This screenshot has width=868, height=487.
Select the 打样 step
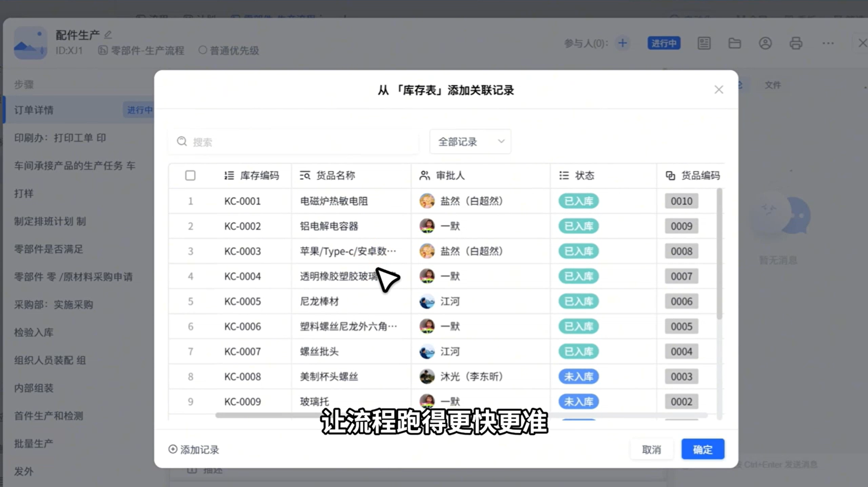[x=24, y=193]
